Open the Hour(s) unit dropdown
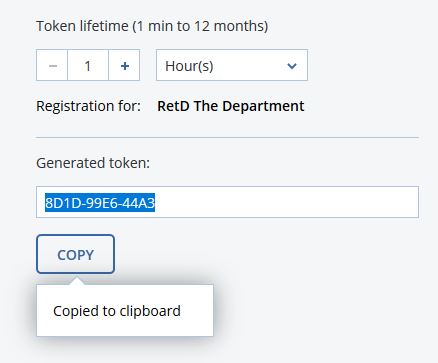Image resolution: width=438 pixels, height=363 pixels. [x=232, y=65]
